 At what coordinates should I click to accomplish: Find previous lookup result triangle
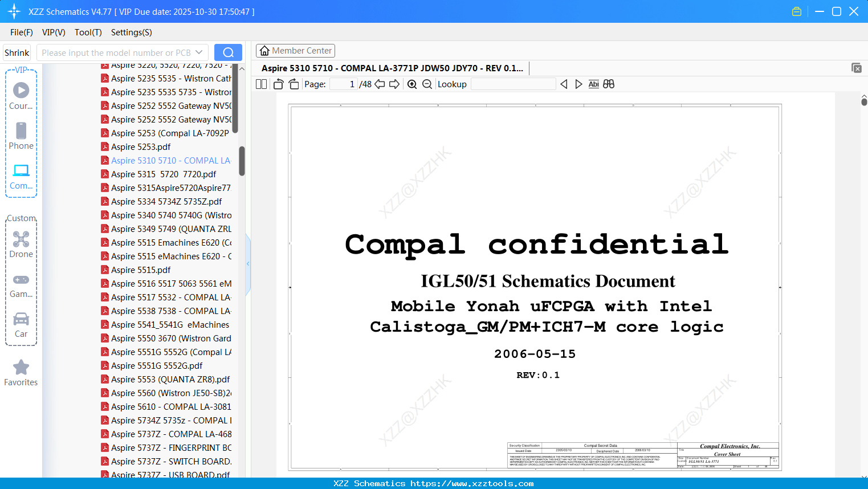(564, 84)
